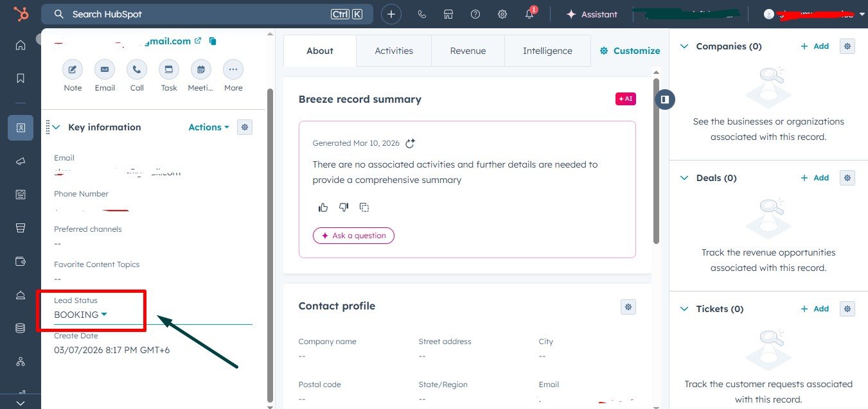This screenshot has width=868, height=409.
Task: Open Companies section settings gear
Action: point(847,46)
